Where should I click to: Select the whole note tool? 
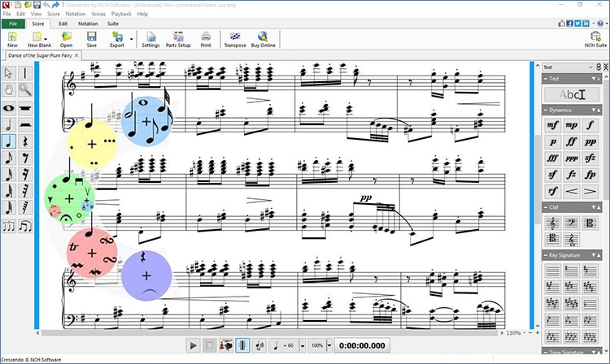coord(10,107)
